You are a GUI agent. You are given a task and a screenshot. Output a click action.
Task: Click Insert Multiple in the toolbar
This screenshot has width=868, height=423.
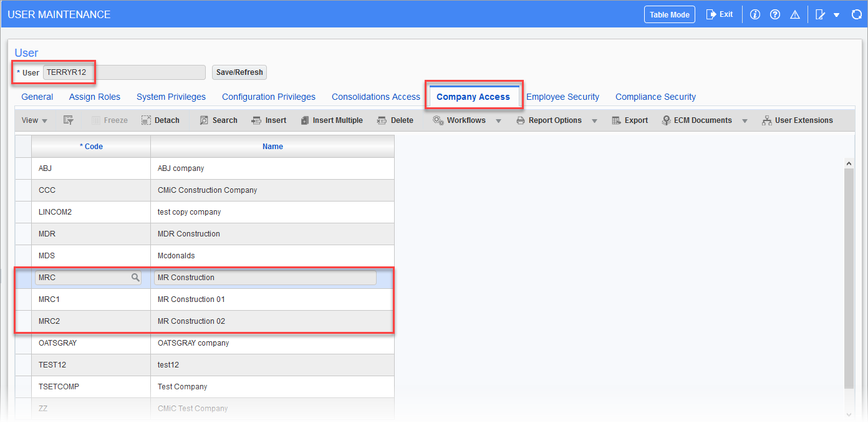click(x=331, y=120)
